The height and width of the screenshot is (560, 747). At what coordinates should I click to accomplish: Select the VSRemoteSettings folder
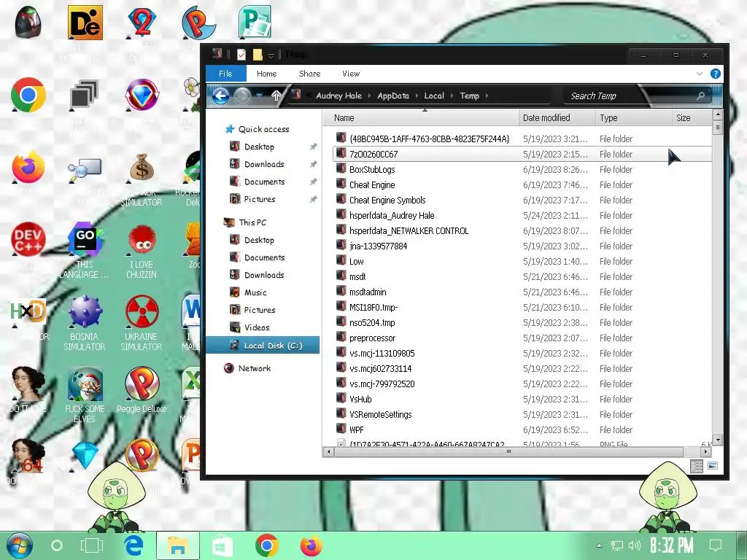(381, 415)
